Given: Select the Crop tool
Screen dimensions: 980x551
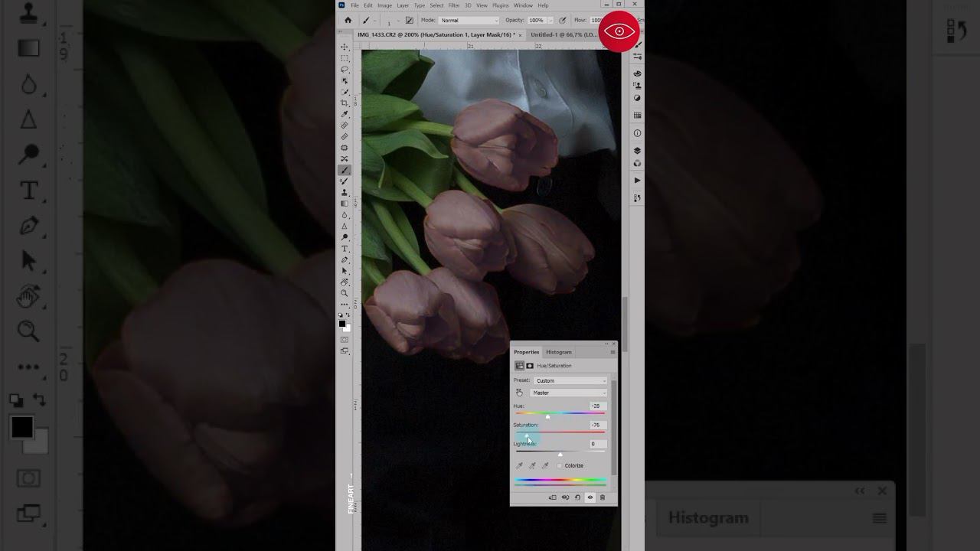Looking at the screenshot, I should [345, 103].
